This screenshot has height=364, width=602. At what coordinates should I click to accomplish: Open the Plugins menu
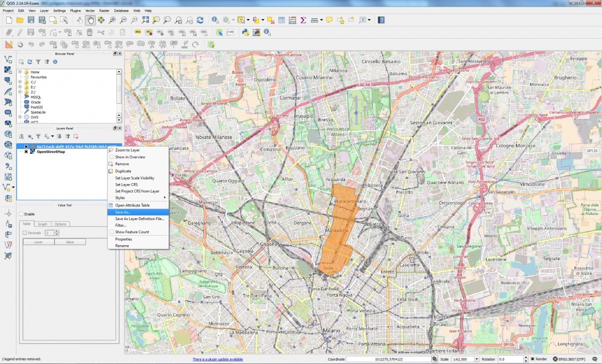click(x=75, y=10)
